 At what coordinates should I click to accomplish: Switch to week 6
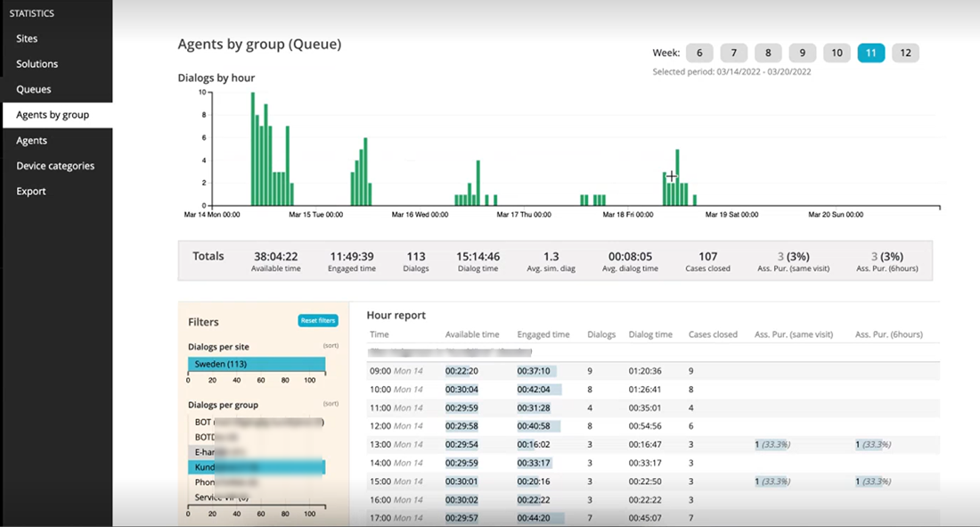(x=699, y=53)
